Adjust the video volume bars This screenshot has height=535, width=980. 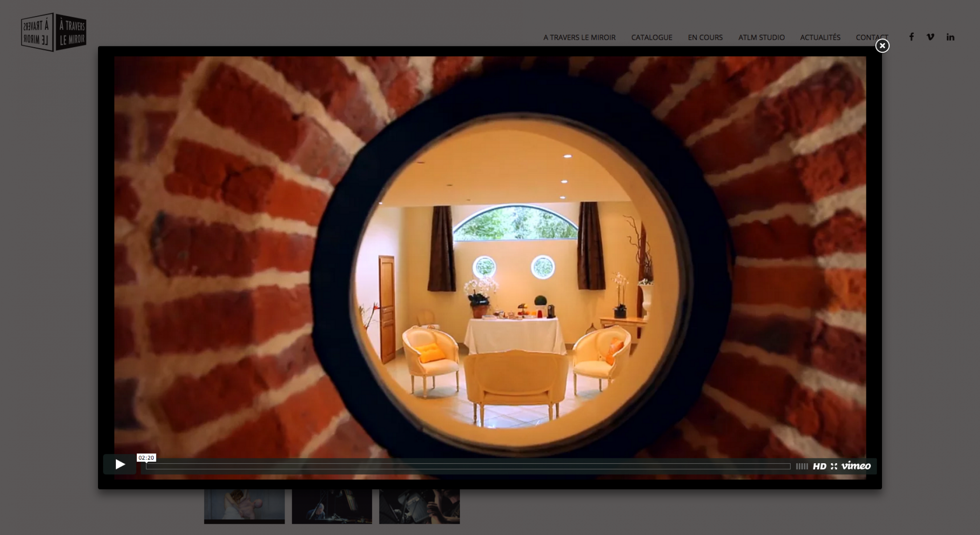point(802,466)
